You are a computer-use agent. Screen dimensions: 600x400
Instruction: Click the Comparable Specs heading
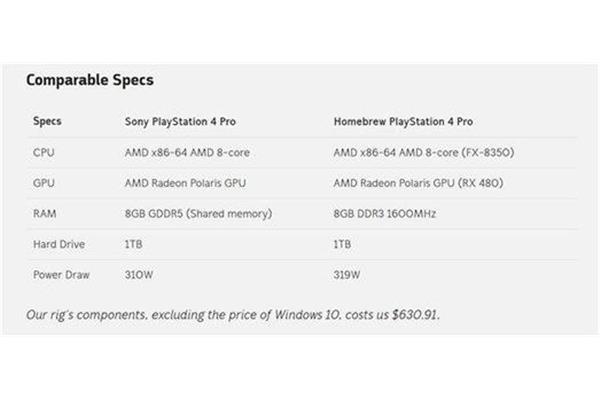click(x=90, y=80)
